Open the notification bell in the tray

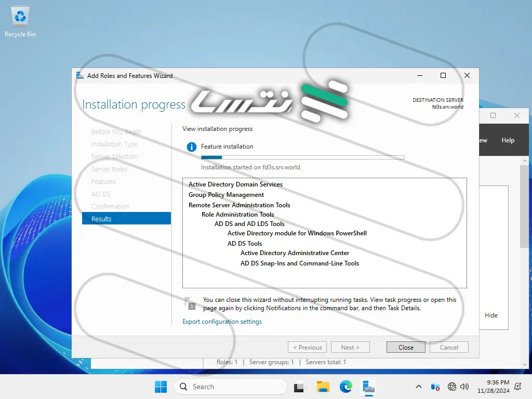point(517,387)
